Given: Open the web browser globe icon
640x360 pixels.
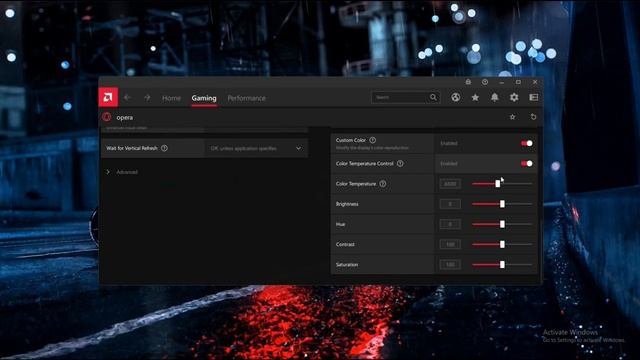Looking at the screenshot, I should (x=456, y=97).
